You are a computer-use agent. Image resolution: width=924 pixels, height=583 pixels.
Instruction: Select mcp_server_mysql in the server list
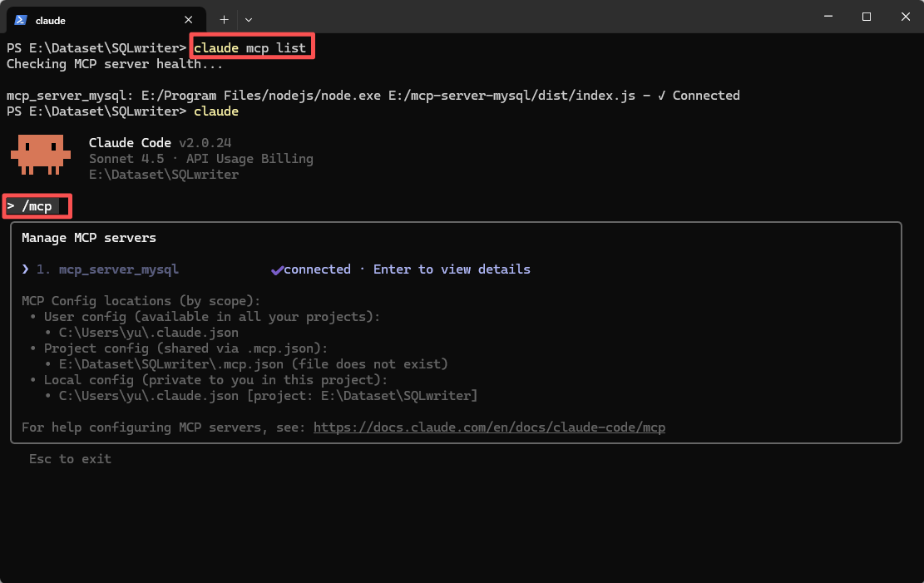(118, 269)
